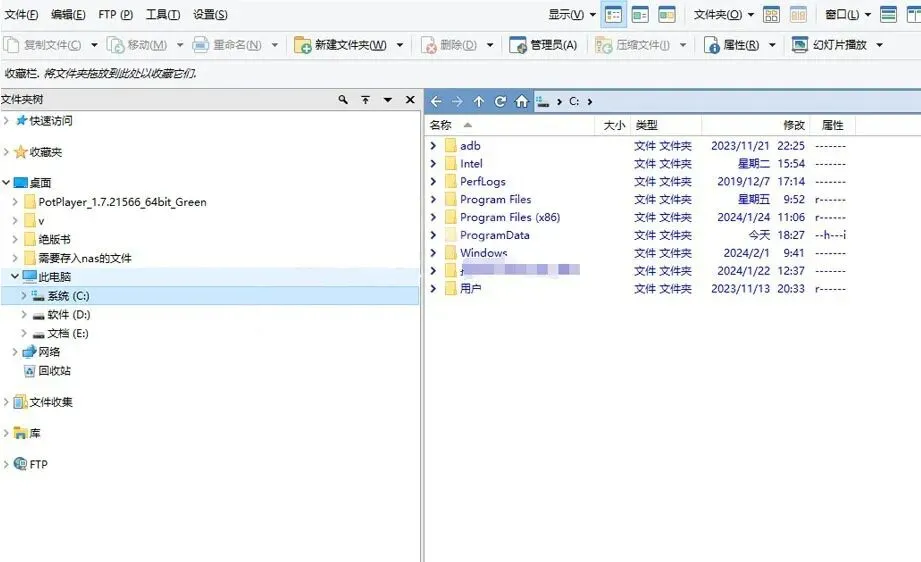Click the home icon in the path bar
The width and height of the screenshot is (921, 562).
pos(522,102)
